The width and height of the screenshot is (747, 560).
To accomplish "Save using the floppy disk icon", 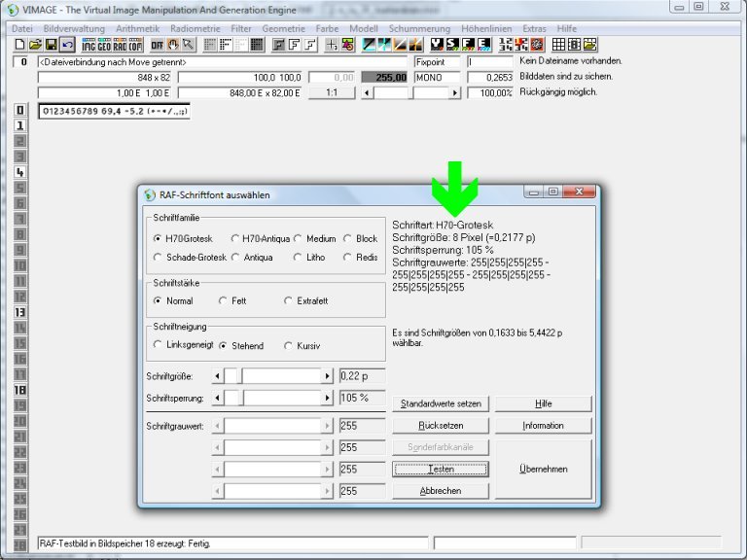I will click(x=51, y=45).
